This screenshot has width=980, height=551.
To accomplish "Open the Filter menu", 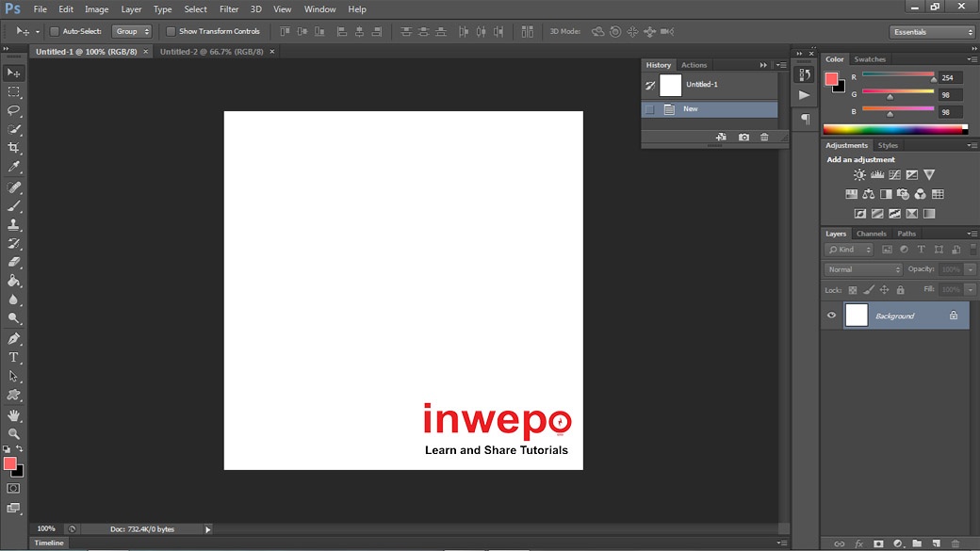I will [229, 9].
